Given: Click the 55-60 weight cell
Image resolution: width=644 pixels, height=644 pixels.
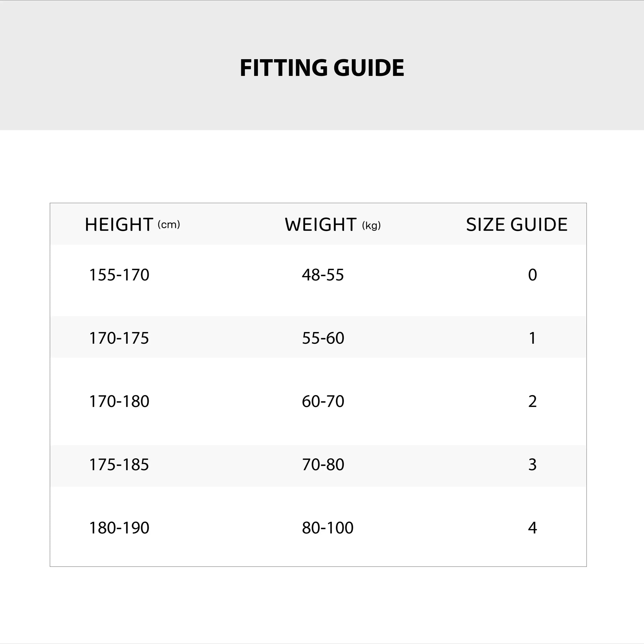Looking at the screenshot, I should point(323,338).
